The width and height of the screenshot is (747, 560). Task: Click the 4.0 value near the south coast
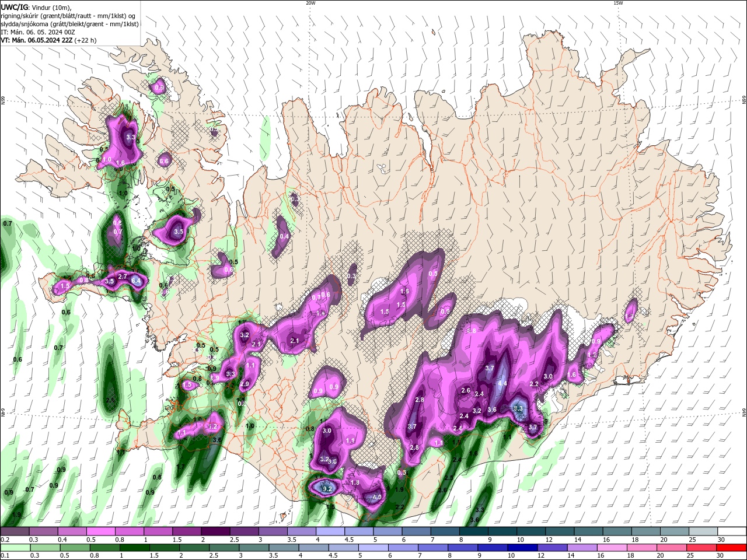pos(377,498)
